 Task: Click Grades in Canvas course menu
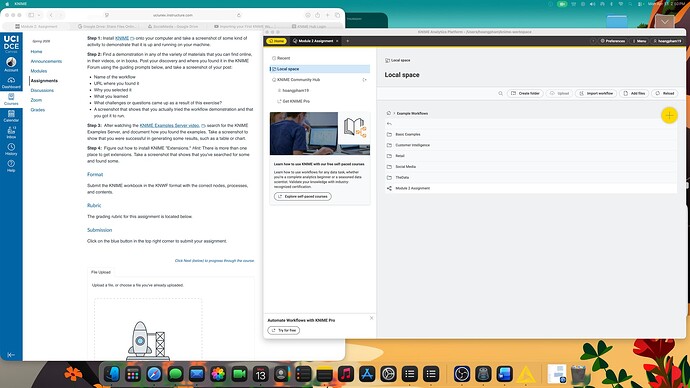[38, 110]
